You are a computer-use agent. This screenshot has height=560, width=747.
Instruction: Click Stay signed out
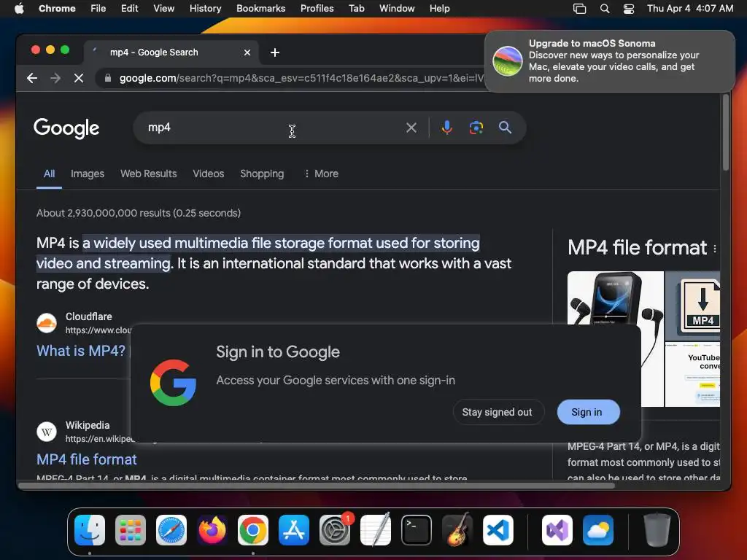point(498,412)
